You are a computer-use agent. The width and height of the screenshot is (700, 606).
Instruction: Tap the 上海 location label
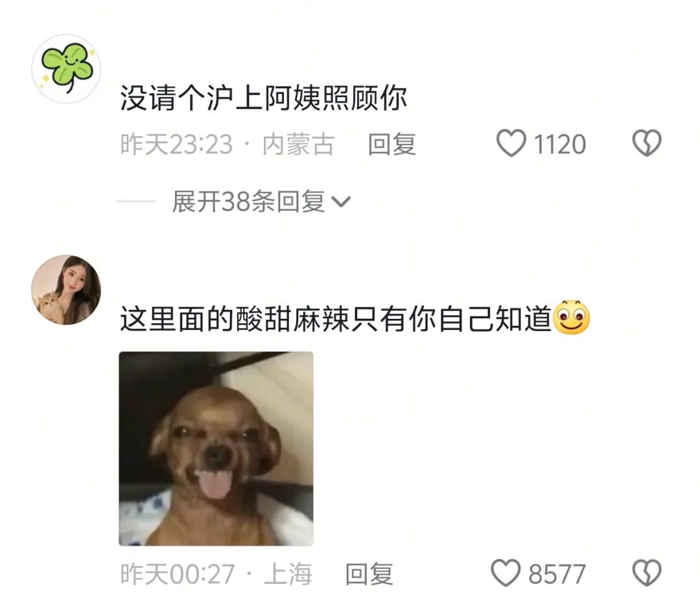pyautogui.click(x=288, y=574)
